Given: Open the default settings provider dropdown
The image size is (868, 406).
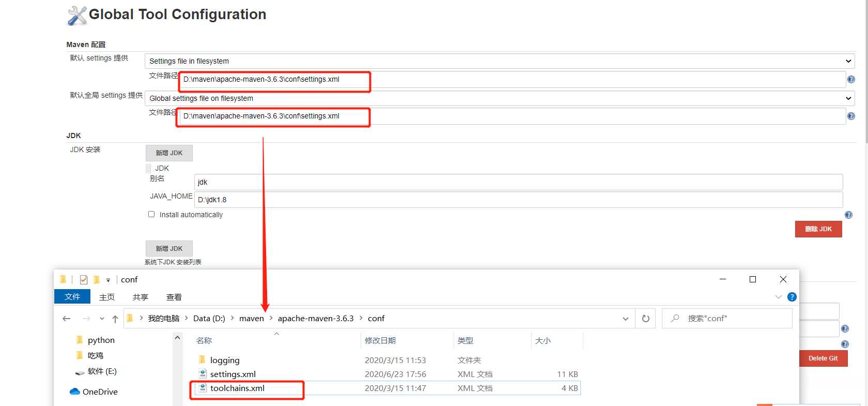Looking at the screenshot, I should coord(500,61).
